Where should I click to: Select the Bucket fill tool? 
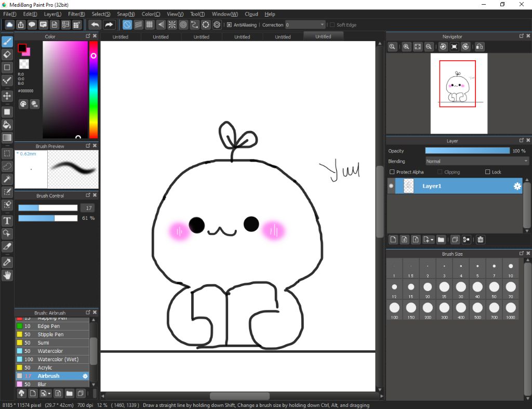7,125
